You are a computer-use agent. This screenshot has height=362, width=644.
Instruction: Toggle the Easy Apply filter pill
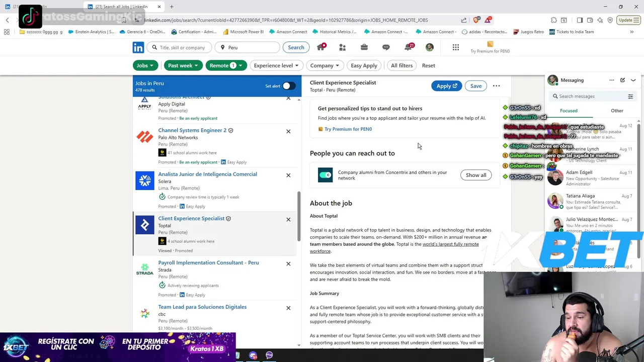tap(364, 65)
